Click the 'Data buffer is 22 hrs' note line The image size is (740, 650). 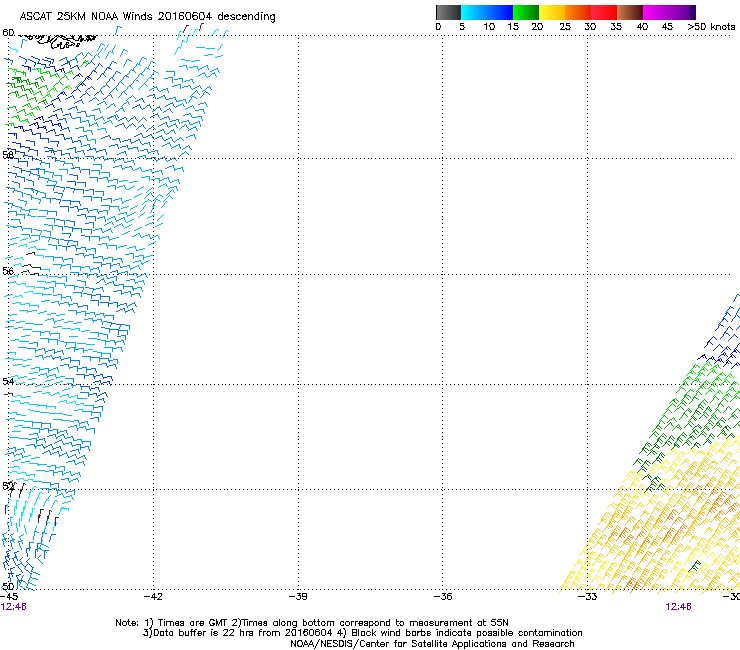362,633
